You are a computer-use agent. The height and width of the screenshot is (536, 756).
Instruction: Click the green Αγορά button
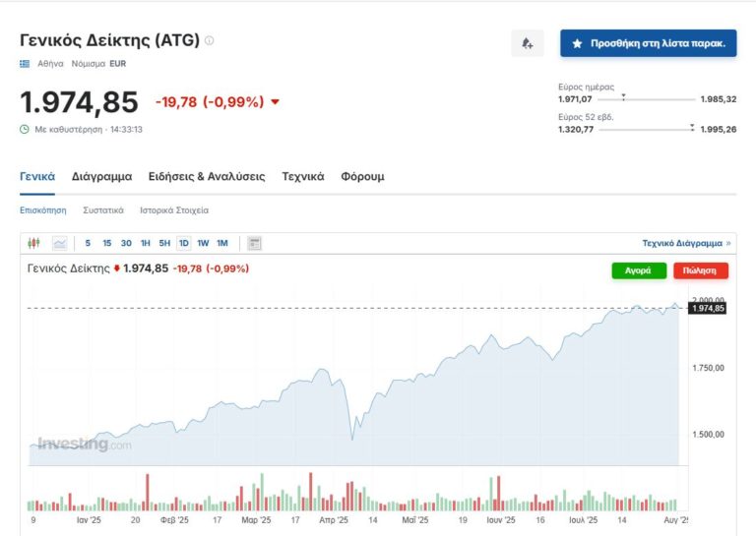pos(639,270)
